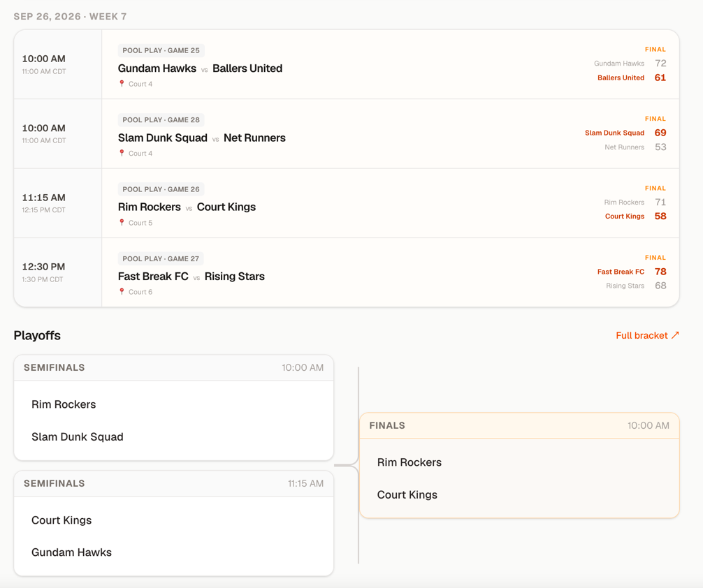Screen dimensions: 703x588
Task: Click the 12:30 PM start time for Game 27
Action: point(44,267)
